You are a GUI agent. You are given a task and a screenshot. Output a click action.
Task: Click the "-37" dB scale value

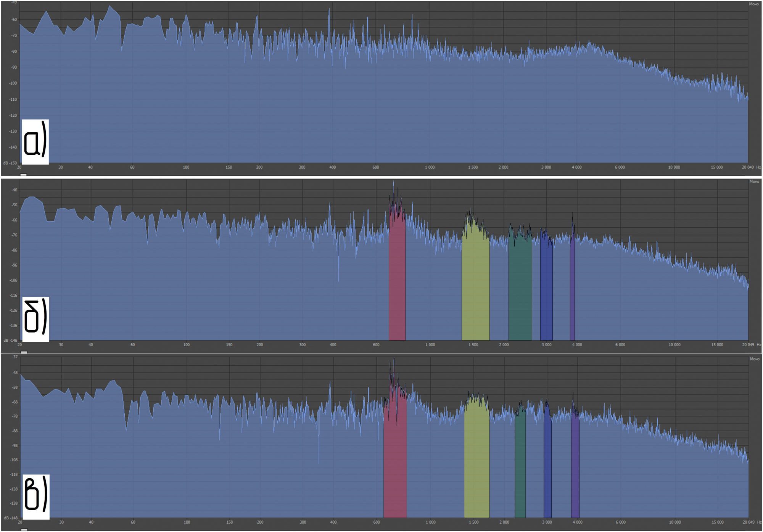pos(14,357)
